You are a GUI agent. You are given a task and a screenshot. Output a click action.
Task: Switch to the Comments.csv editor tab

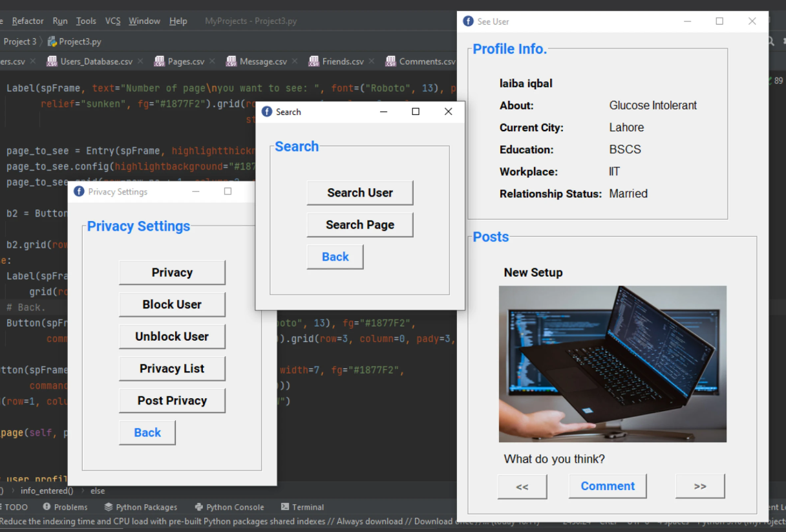(427, 61)
